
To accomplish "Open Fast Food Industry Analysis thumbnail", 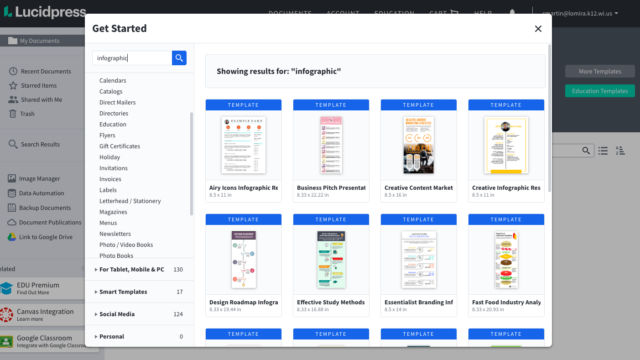I will (x=506, y=260).
